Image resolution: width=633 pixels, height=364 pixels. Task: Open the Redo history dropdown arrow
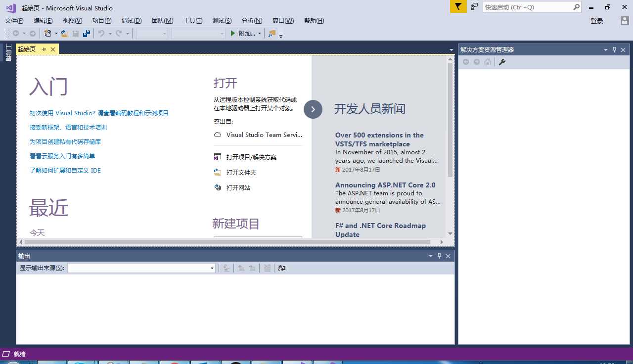point(127,34)
